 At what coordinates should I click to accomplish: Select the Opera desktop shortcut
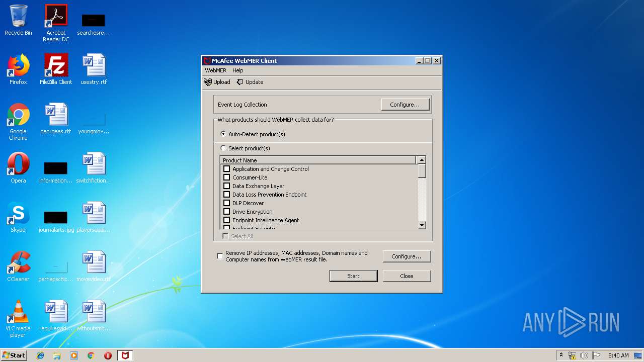[x=18, y=168]
